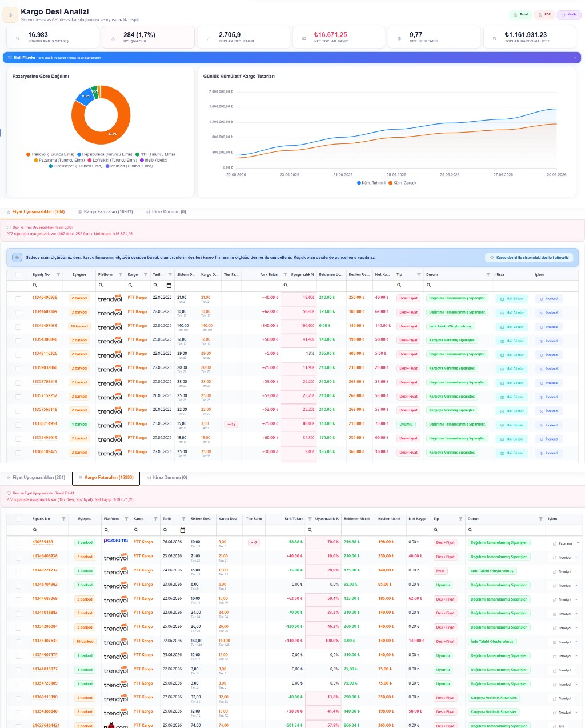Viewport: 585px width, 728px height.
Task: Click Mail Gönder for order 11346406938
Action: [512, 299]
